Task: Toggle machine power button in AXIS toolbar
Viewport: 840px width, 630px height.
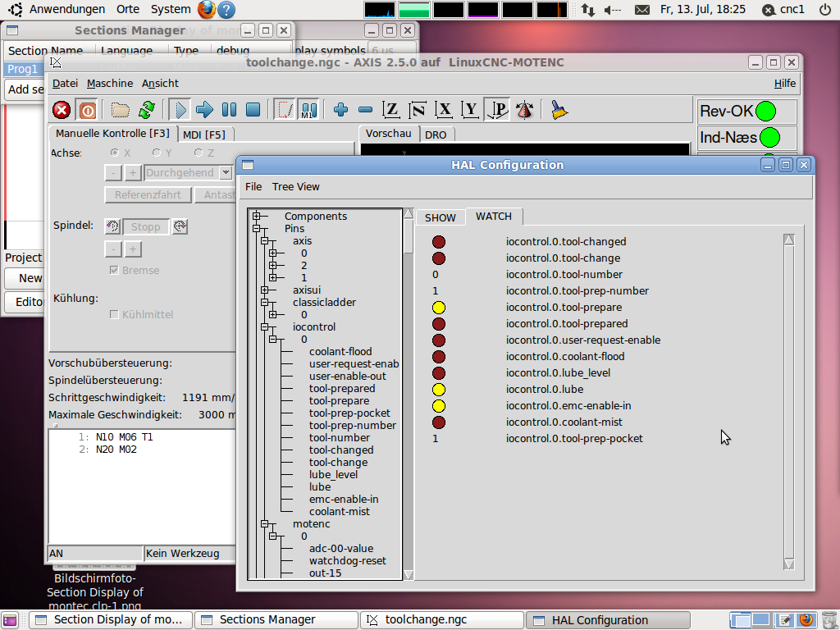Action: pyautogui.click(x=87, y=111)
